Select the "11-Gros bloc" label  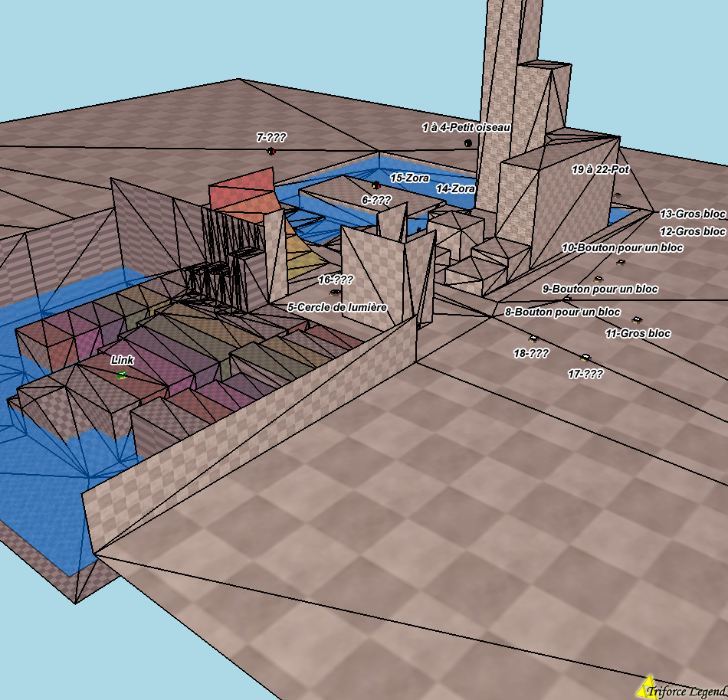(x=638, y=333)
